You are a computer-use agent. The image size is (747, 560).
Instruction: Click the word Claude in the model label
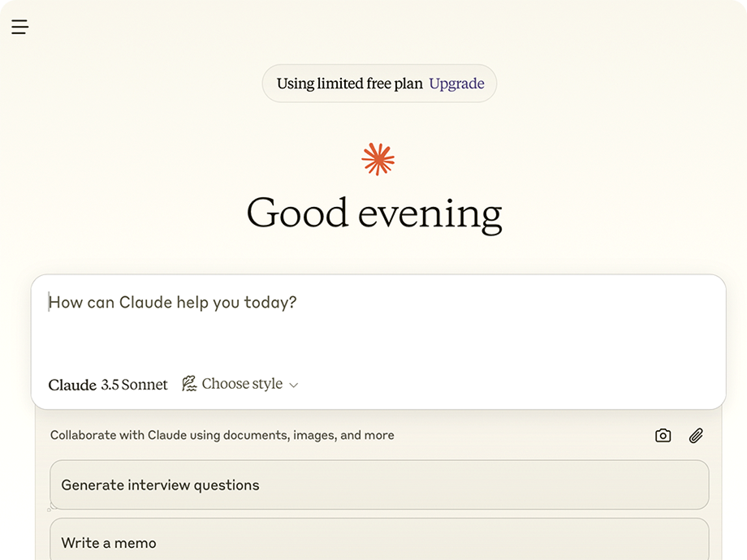(x=72, y=385)
